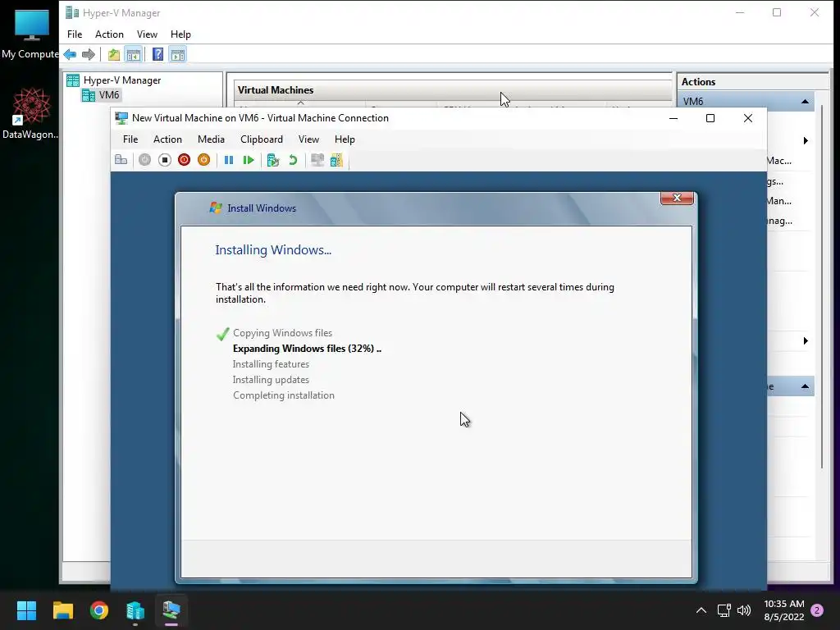Click the Installing updates step text
Screen dimensions: 840x630
(x=271, y=379)
